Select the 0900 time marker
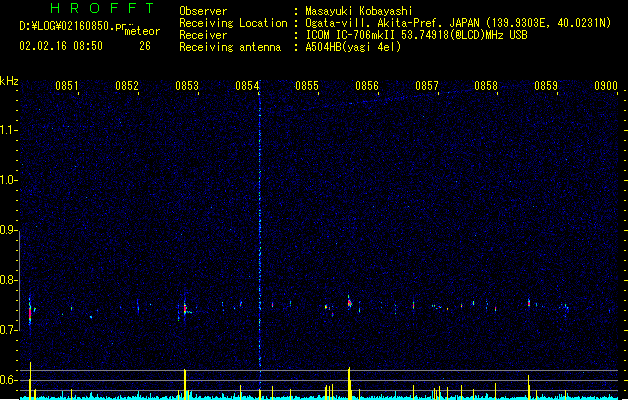The width and height of the screenshot is (629, 400). 606,85
